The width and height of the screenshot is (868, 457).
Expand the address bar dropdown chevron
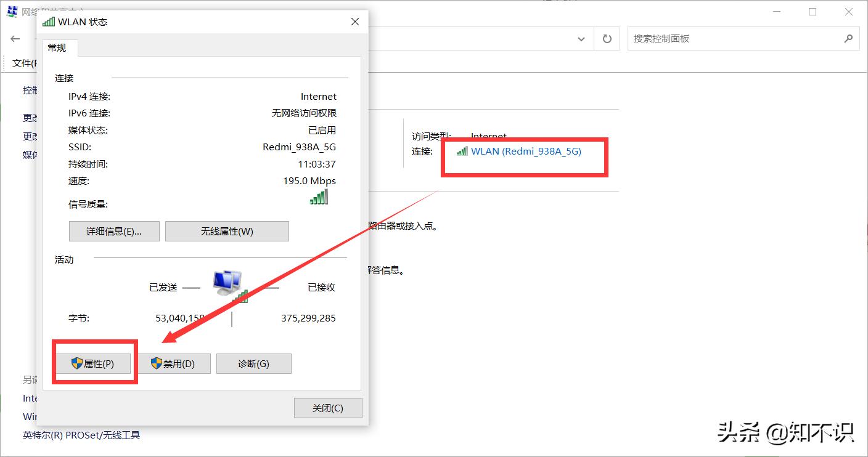[581, 38]
